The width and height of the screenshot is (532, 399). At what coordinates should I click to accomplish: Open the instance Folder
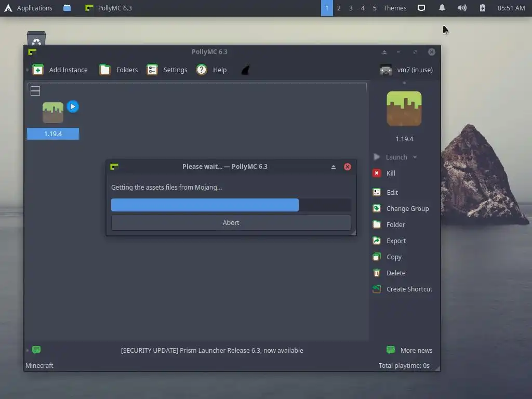389,224
